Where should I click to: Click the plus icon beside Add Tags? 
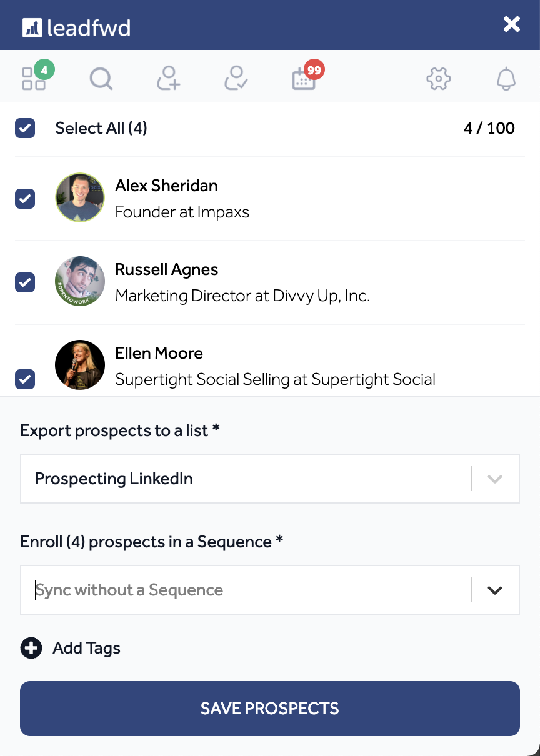tap(31, 649)
